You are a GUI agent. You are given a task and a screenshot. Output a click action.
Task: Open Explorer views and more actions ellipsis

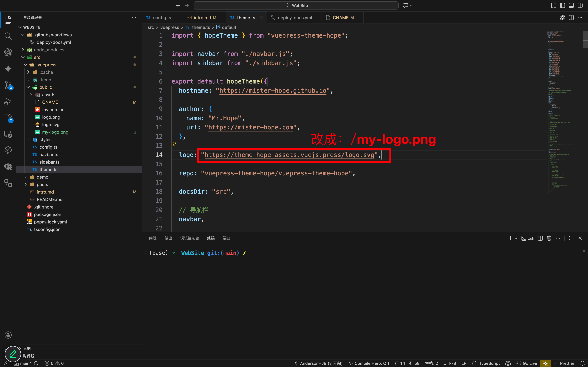134,18
